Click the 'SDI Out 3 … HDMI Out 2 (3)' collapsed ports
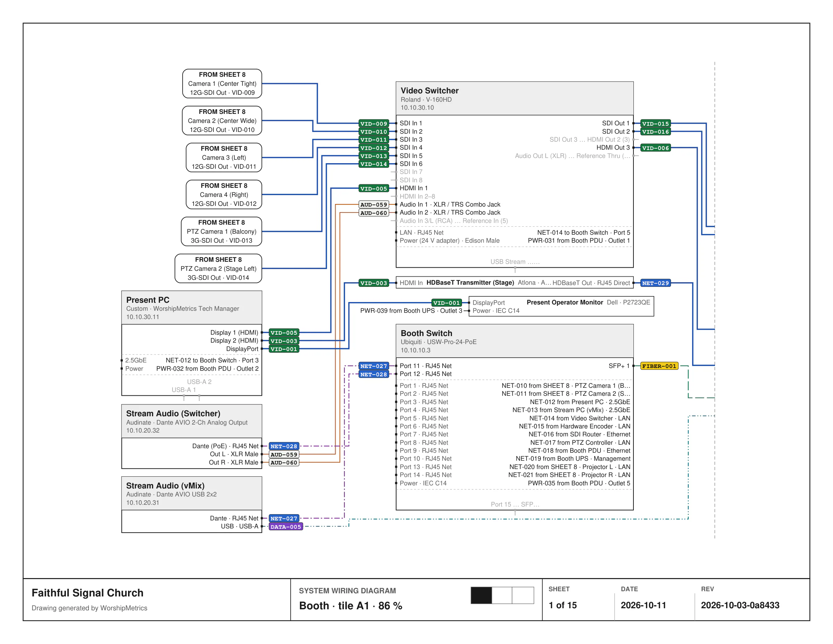Screen dimensions: 833x644 click(590, 140)
